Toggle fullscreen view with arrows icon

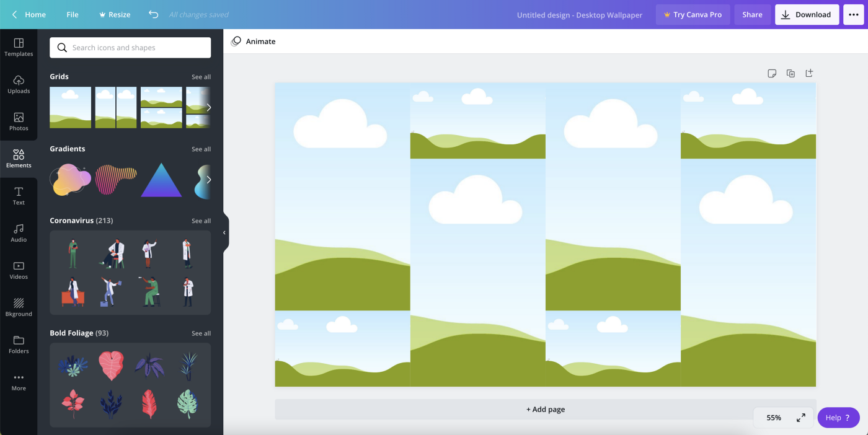coord(801,418)
